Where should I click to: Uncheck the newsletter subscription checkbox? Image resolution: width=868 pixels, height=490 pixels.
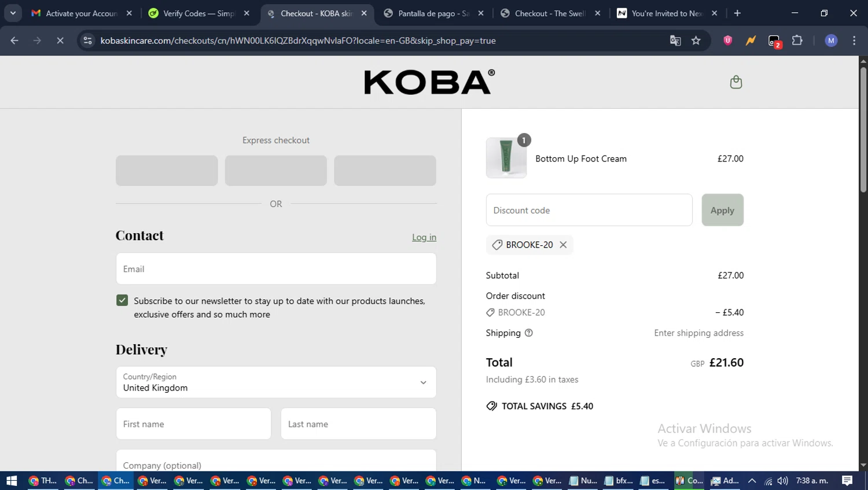tap(122, 300)
